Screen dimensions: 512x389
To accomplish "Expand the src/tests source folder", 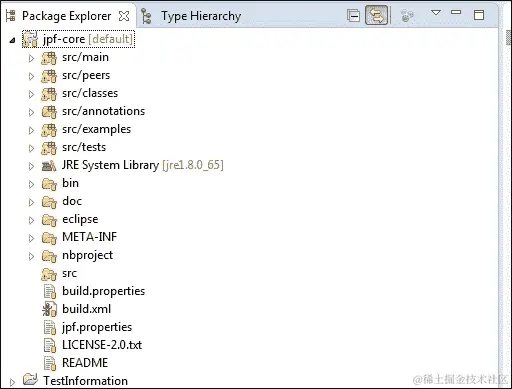I will [31, 148].
